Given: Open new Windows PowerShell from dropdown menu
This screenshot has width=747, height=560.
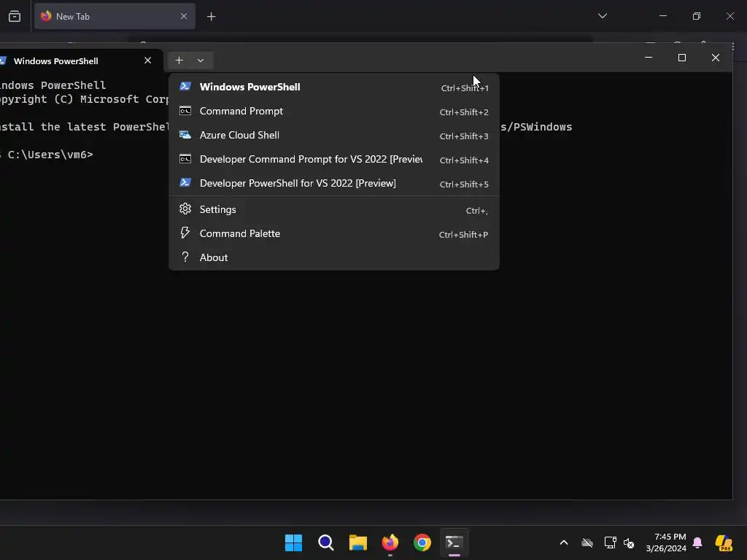Looking at the screenshot, I should (x=334, y=87).
